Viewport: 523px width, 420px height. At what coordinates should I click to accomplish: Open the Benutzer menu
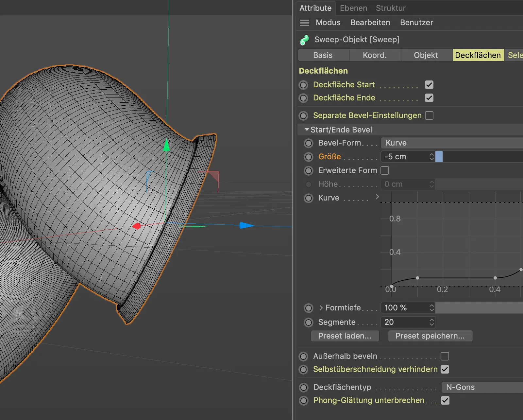416,23
